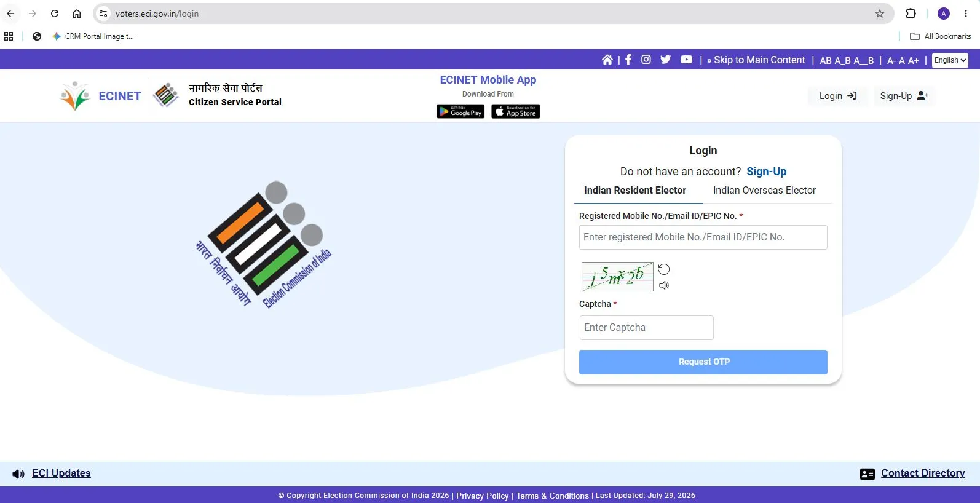Download app from Google Play badge

click(x=460, y=111)
